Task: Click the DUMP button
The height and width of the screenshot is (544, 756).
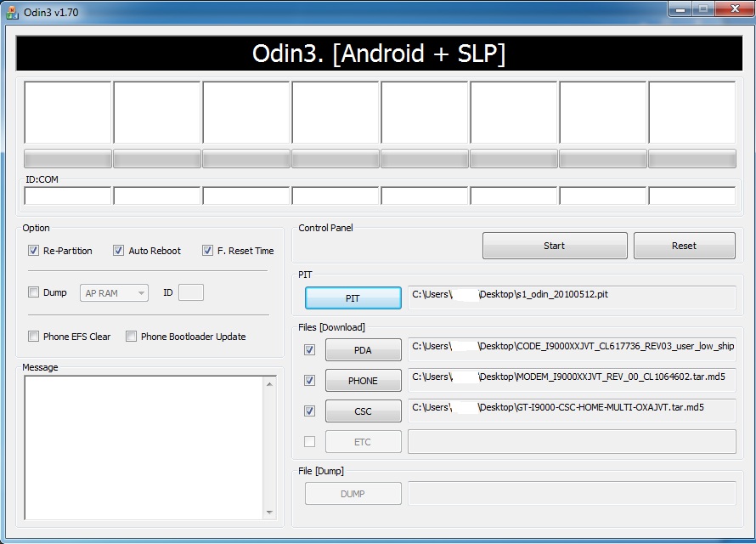Action: pyautogui.click(x=353, y=493)
